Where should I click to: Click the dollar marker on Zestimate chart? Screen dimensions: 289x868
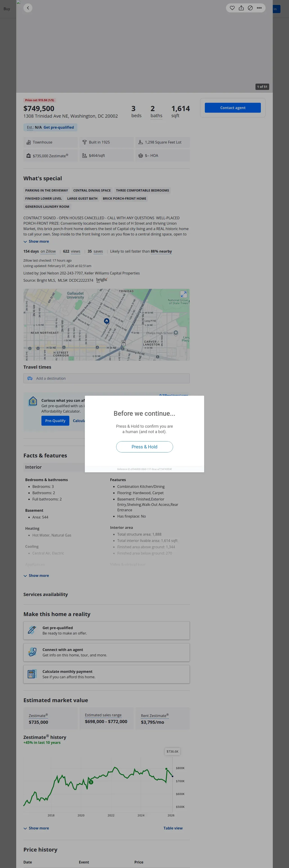click(x=91, y=782)
